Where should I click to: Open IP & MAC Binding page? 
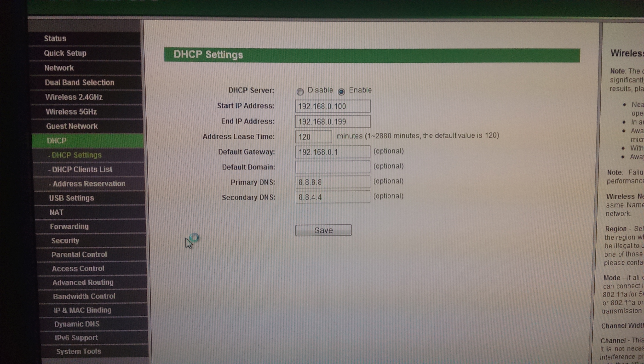82,310
